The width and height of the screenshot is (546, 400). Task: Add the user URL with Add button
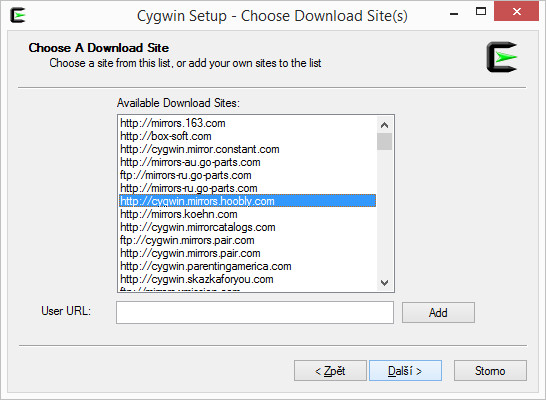click(x=438, y=312)
